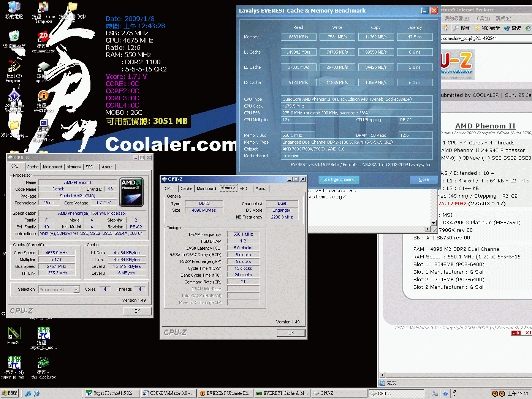Click the DRAM Frequency 550.1 MHz value

243,234
